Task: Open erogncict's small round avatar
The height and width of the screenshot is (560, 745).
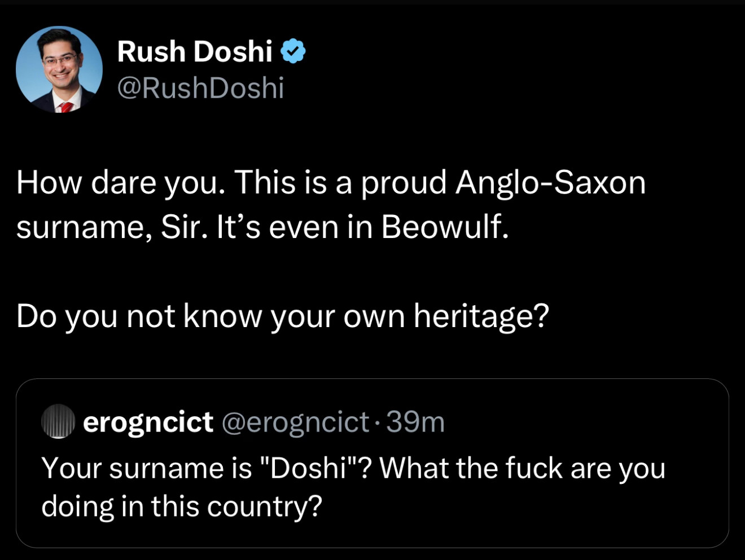Action: pos(58,421)
